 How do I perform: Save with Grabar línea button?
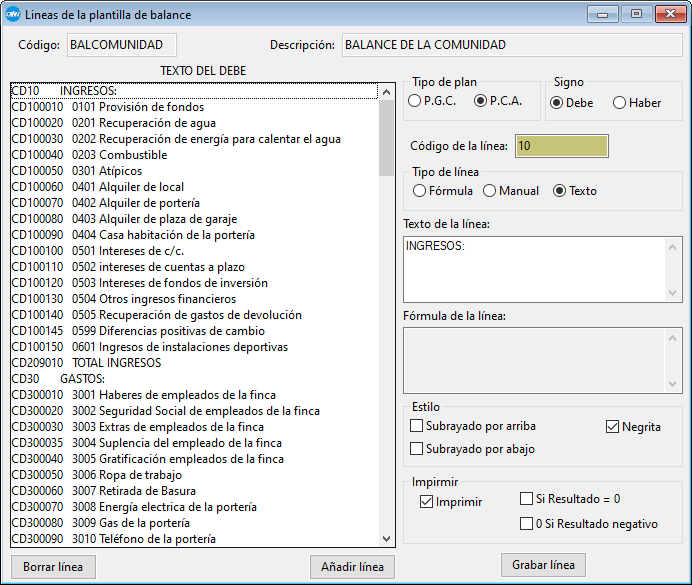(543, 565)
